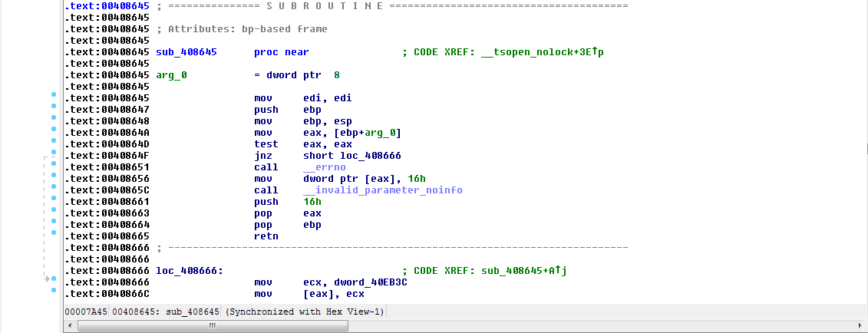
Task: Follow the __errno call target
Action: coord(325,167)
